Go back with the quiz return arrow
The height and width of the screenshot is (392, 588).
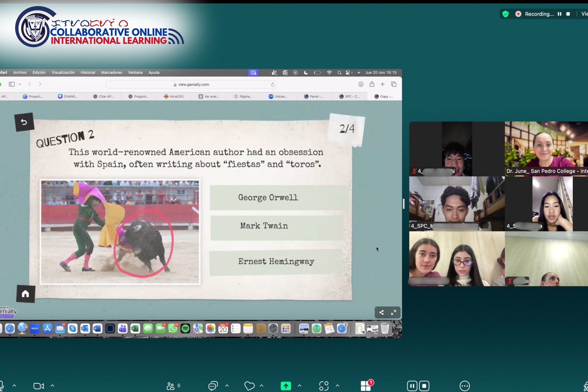click(24, 122)
